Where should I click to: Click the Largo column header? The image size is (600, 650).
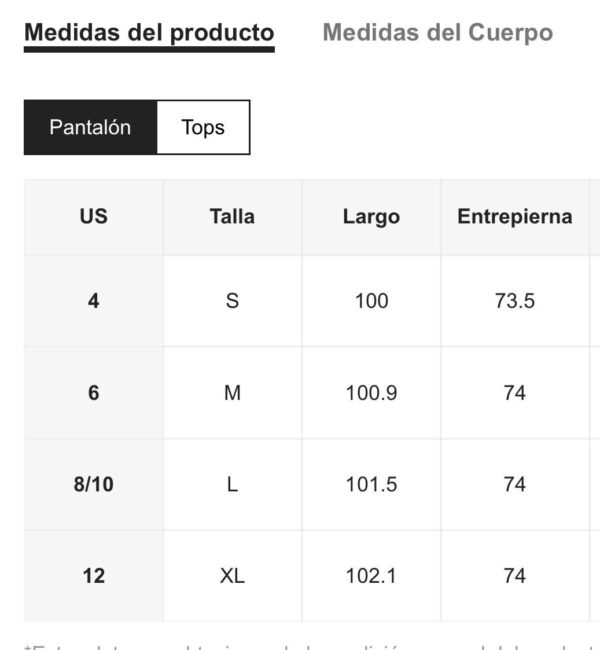pyautogui.click(x=372, y=217)
